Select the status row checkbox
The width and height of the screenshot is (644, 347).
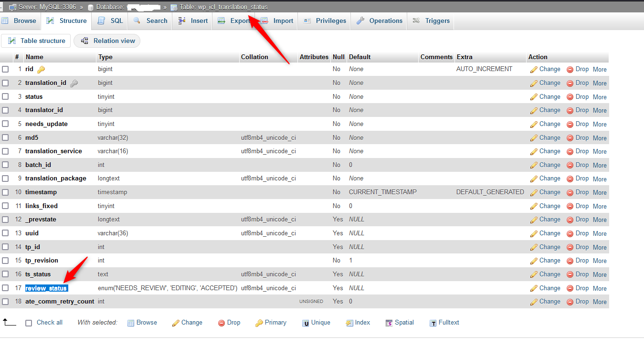pyautogui.click(x=5, y=97)
